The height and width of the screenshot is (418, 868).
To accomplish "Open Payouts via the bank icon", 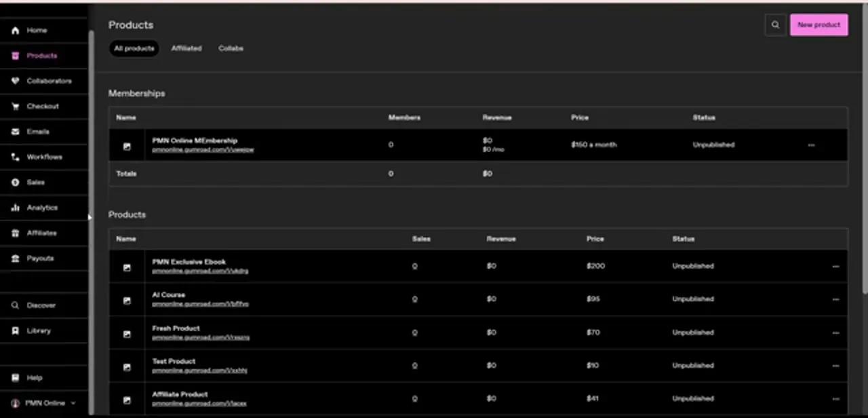I will click(x=16, y=259).
